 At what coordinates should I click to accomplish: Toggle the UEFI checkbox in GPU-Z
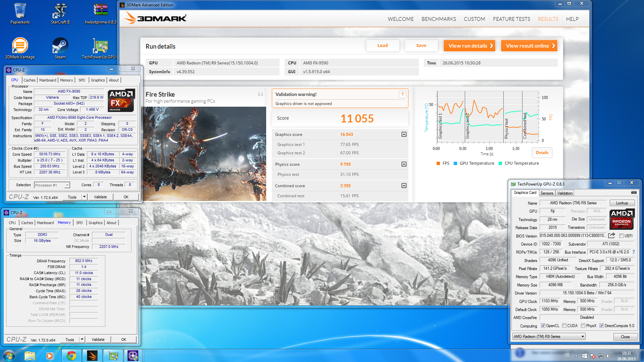[x=622, y=236]
